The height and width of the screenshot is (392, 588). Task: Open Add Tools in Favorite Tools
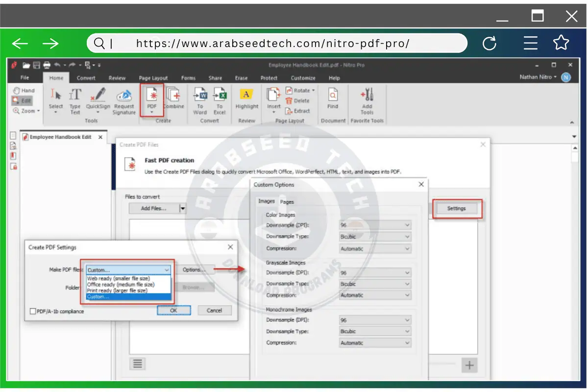coord(367,100)
